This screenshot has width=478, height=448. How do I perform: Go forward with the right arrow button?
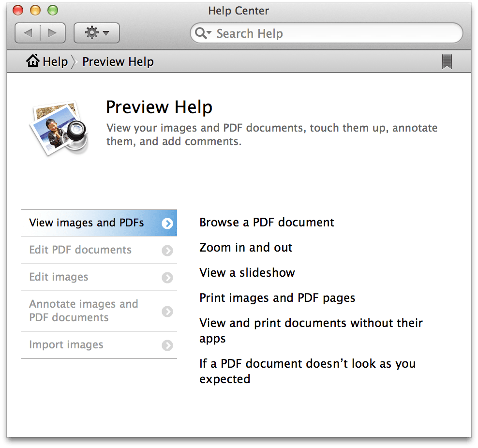[x=53, y=33]
